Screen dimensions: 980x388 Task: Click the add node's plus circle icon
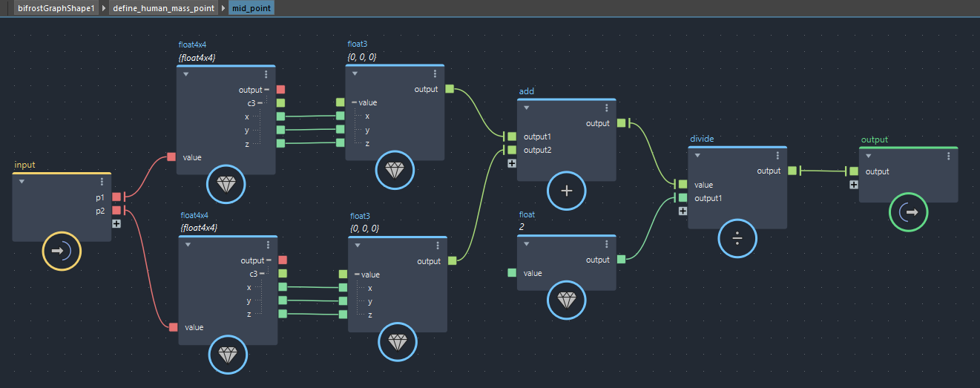[567, 191]
